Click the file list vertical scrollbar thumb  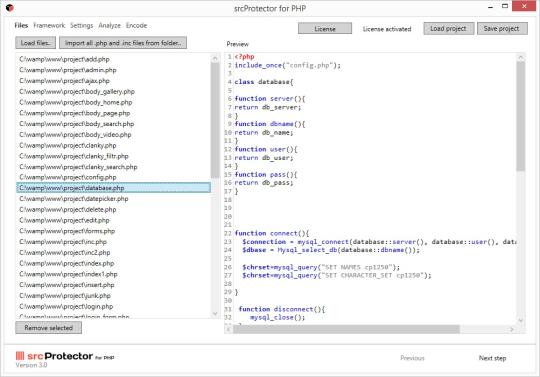pyautogui.click(x=215, y=120)
